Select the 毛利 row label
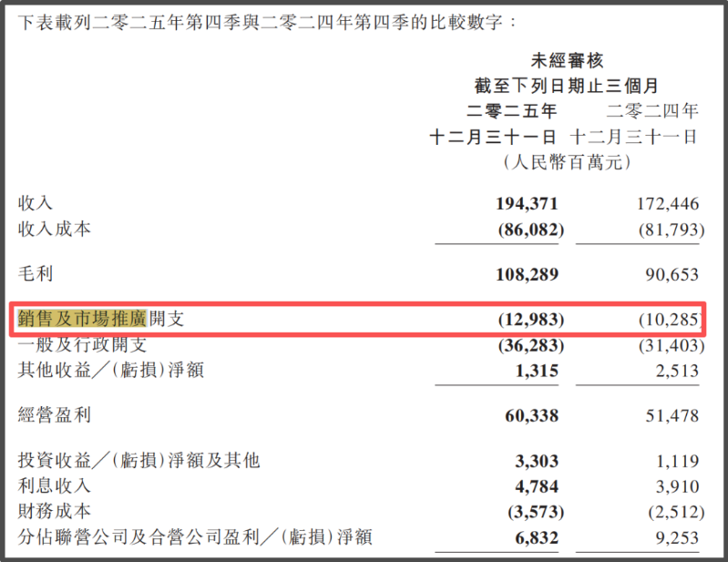This screenshot has width=728, height=562. coord(36,273)
